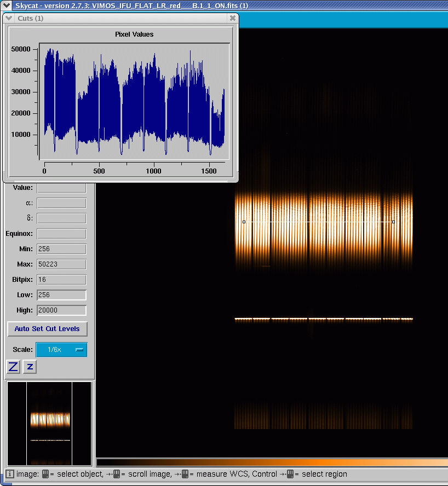Open the Scale 1/6x dropdown
Viewport: 448px width, 486px height.
[x=61, y=350]
